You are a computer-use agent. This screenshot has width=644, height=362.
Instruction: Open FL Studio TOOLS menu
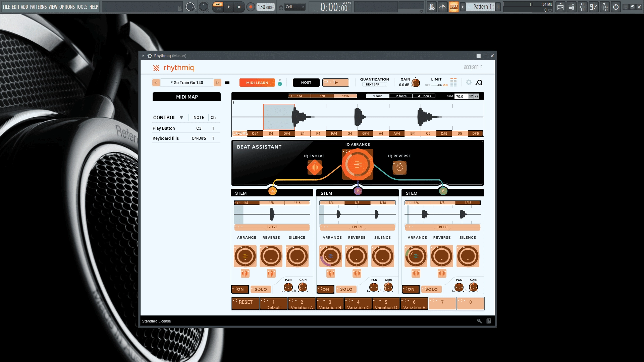tap(82, 7)
